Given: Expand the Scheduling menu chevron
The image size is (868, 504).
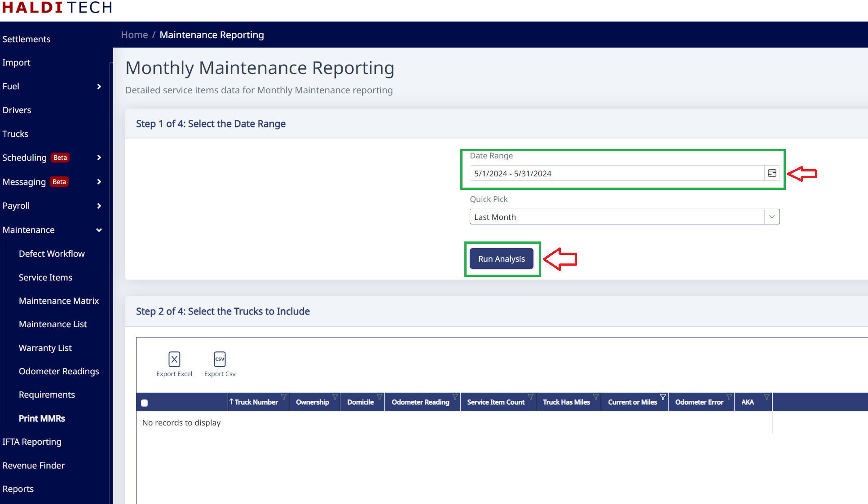Looking at the screenshot, I should tap(99, 158).
